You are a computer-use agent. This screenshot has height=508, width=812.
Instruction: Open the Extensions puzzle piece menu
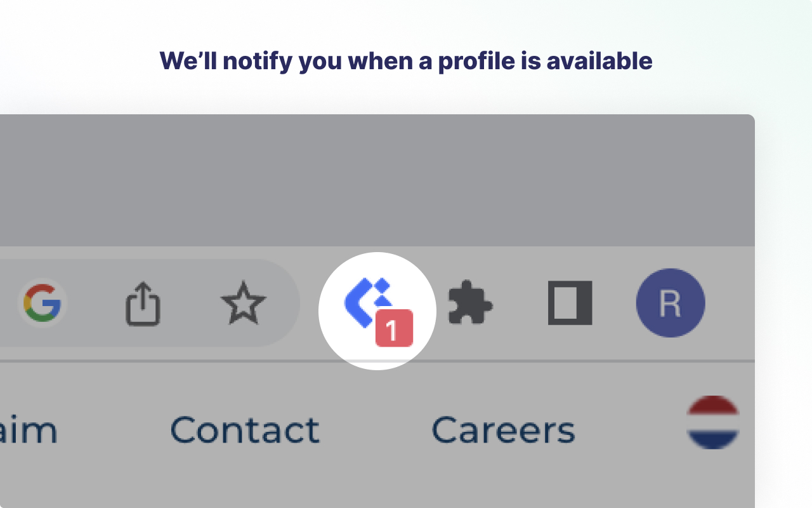[469, 304]
